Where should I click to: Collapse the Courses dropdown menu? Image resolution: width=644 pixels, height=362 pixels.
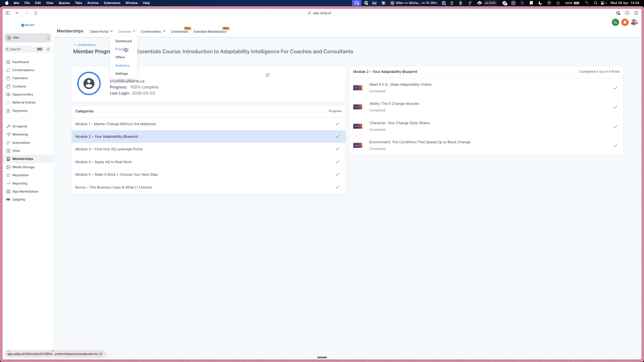click(x=127, y=32)
